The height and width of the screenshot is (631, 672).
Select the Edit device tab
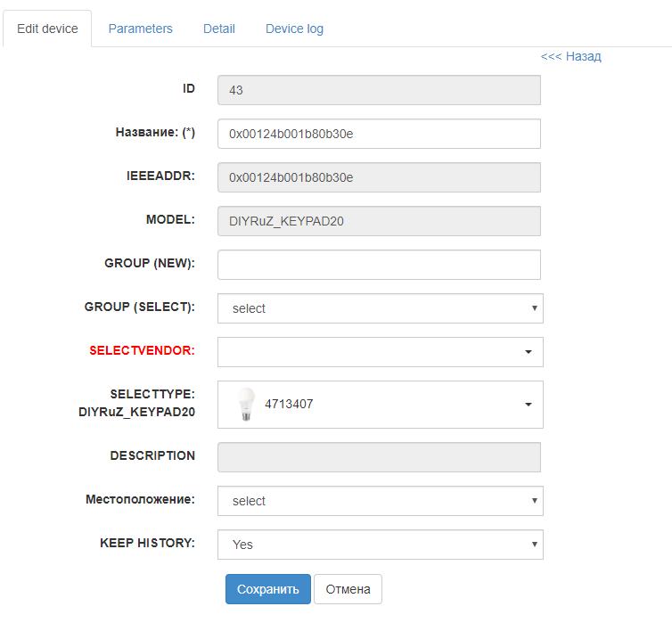pyautogui.click(x=47, y=29)
